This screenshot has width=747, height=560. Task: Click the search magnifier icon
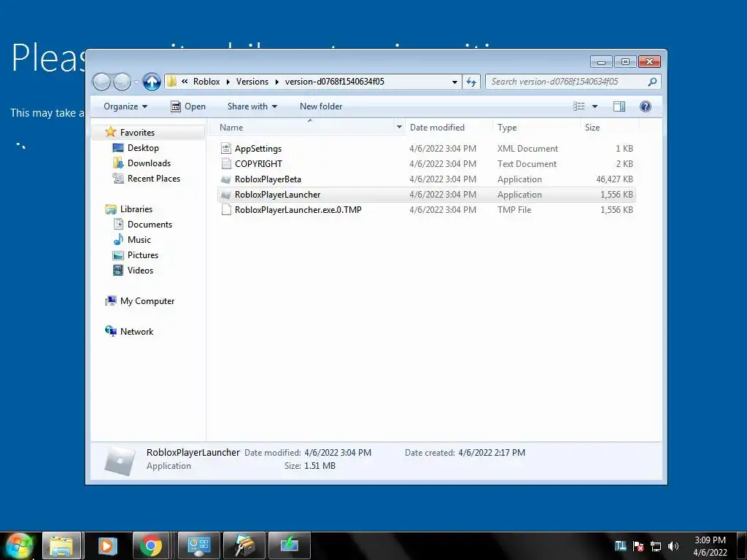652,82
